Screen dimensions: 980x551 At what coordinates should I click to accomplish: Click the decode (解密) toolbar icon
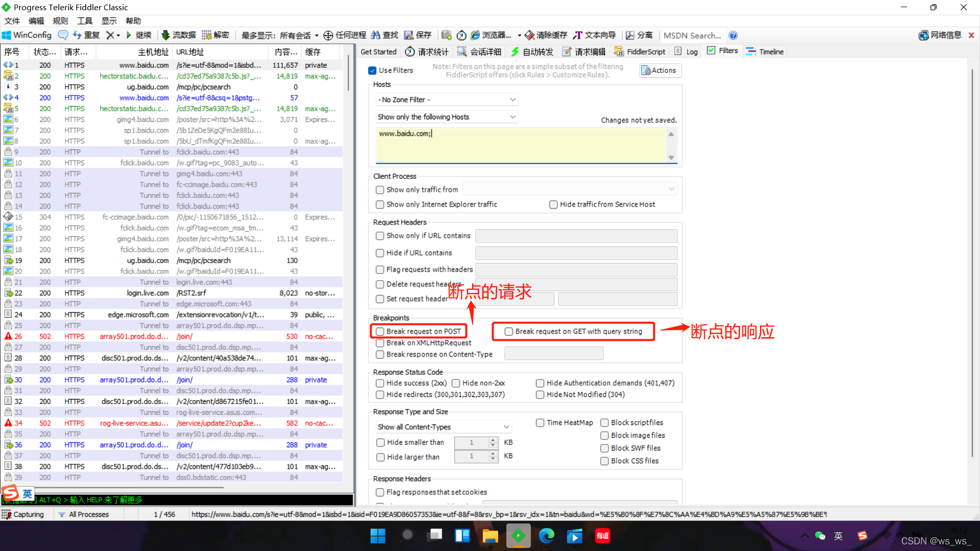(x=206, y=35)
